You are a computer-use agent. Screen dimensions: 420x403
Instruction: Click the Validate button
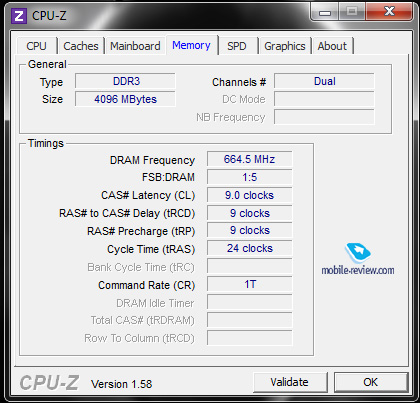[290, 382]
